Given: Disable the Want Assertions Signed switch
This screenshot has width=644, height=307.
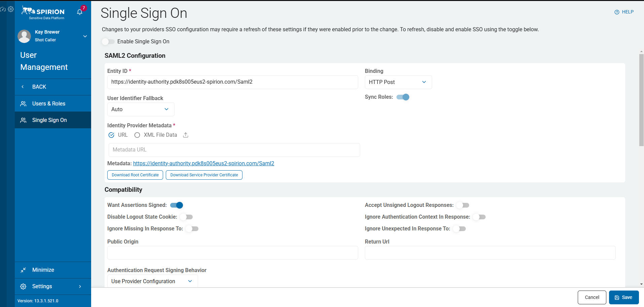Looking at the screenshot, I should point(177,205).
